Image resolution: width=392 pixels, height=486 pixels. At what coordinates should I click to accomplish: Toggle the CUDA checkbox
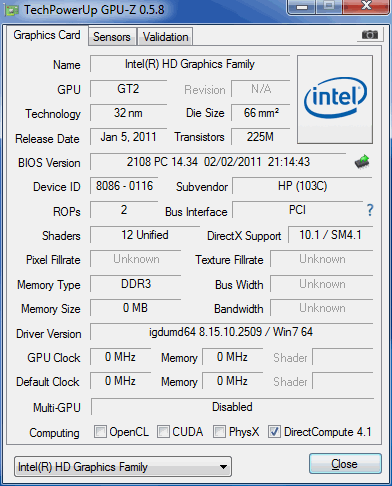click(163, 432)
